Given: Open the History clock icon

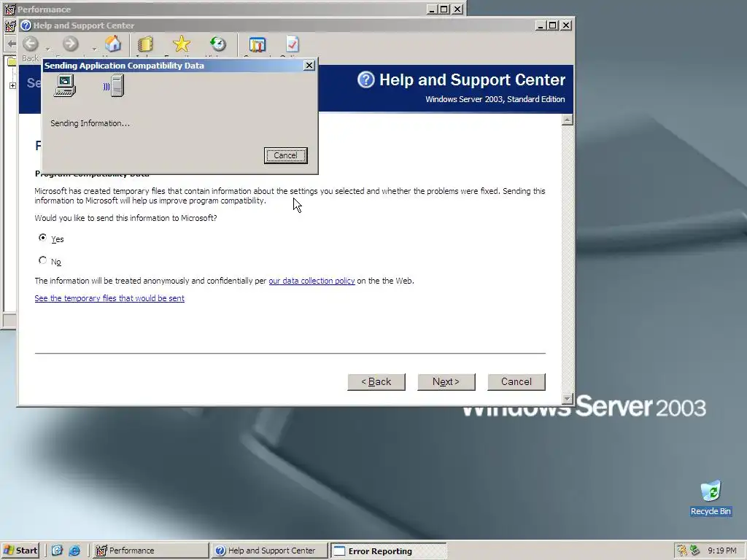Looking at the screenshot, I should pos(218,44).
